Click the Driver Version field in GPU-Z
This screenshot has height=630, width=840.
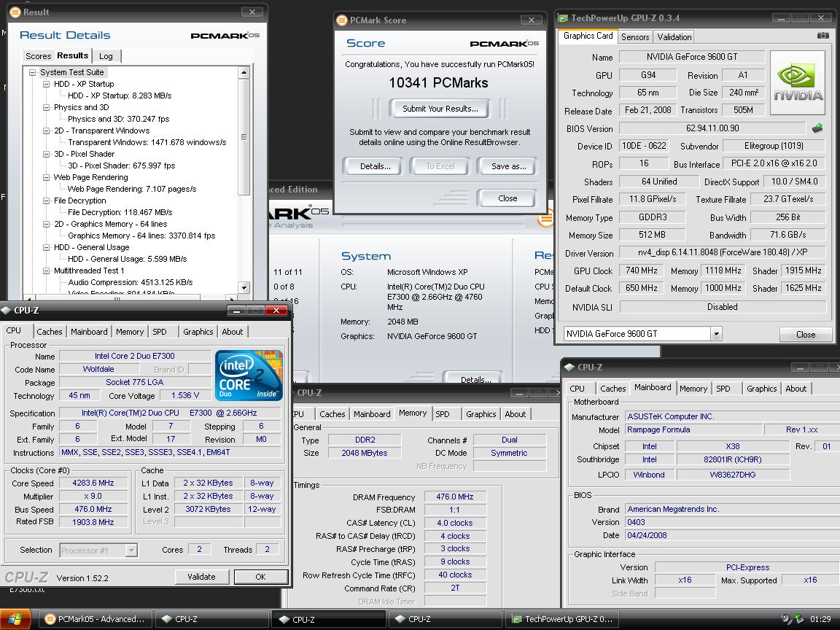tap(723, 252)
